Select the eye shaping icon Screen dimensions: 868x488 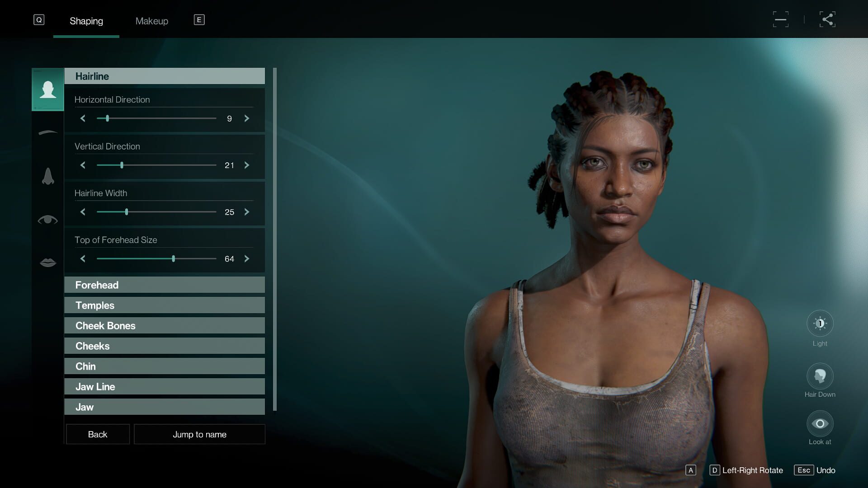48,220
